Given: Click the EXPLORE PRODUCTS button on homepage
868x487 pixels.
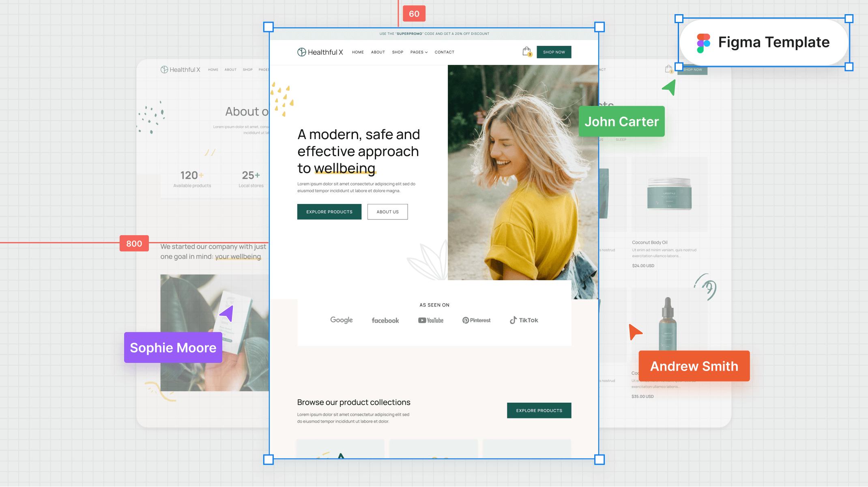Looking at the screenshot, I should click(x=329, y=212).
